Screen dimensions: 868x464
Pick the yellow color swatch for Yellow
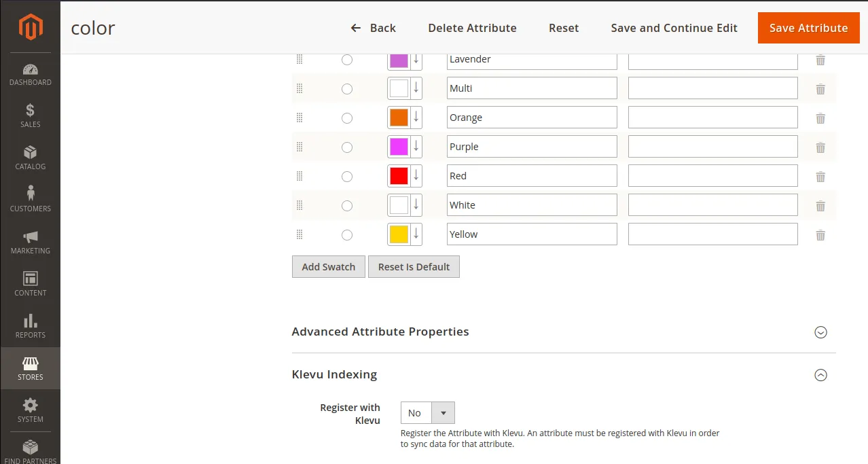point(399,234)
